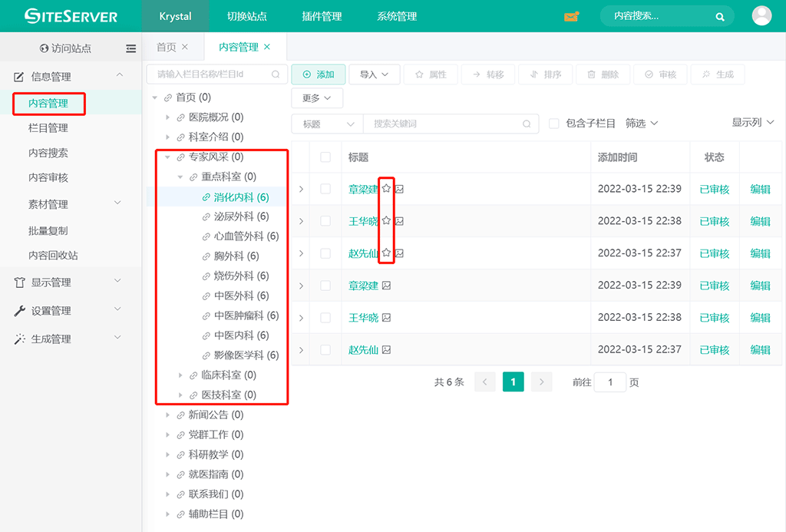Open the 显示列 column dropdown
This screenshot has width=786, height=532.
coord(752,123)
